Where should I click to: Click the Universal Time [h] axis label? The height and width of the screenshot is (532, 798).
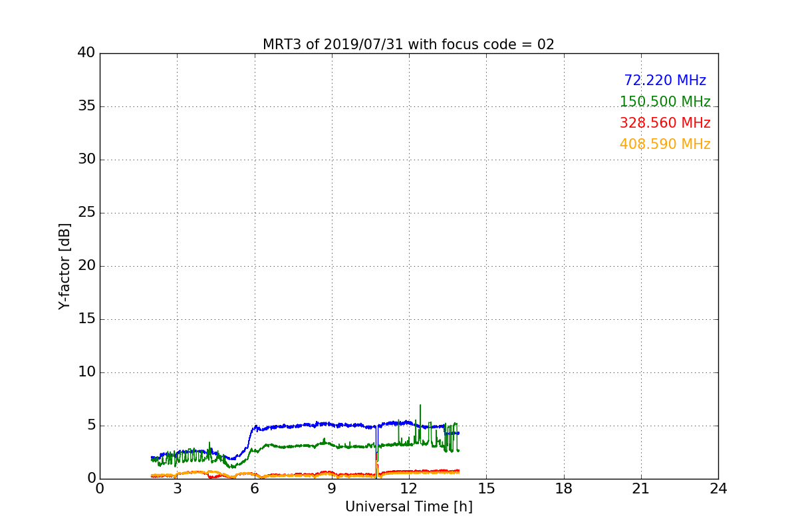408,507
